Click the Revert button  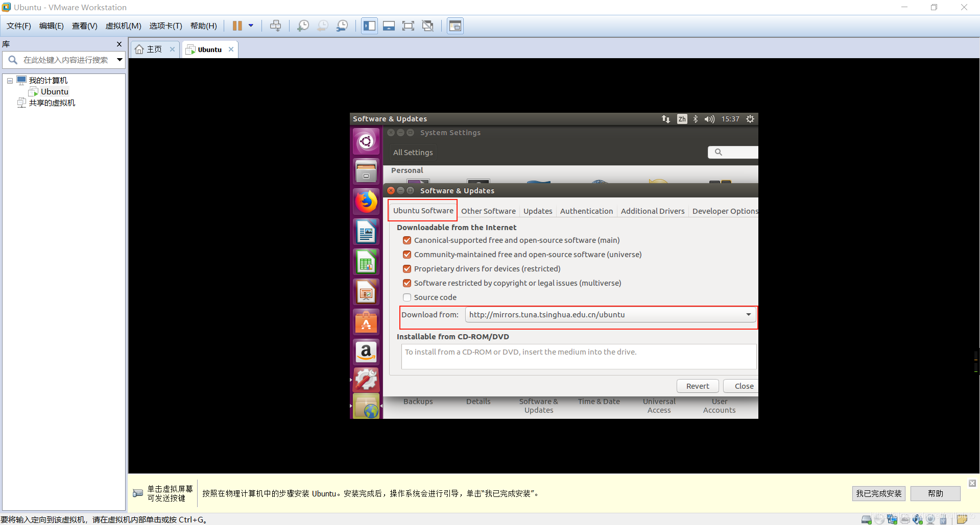698,386
